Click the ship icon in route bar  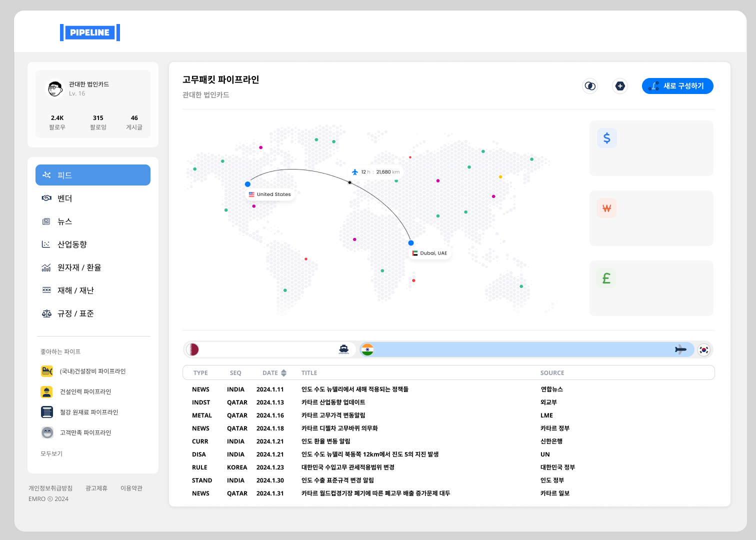tap(343, 349)
